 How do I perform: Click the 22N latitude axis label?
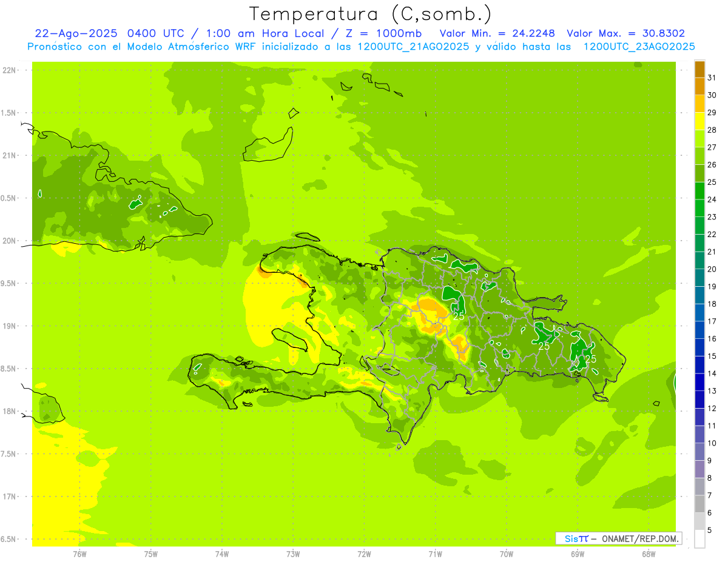click(x=9, y=70)
